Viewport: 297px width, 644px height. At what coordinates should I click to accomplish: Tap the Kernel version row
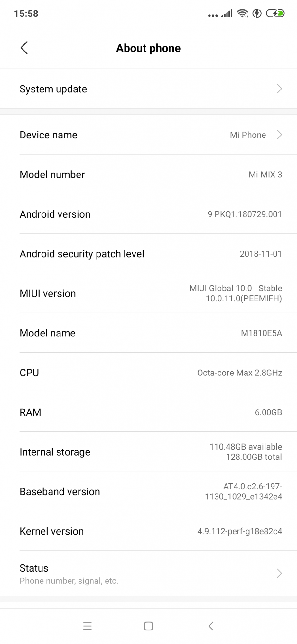tap(148, 531)
